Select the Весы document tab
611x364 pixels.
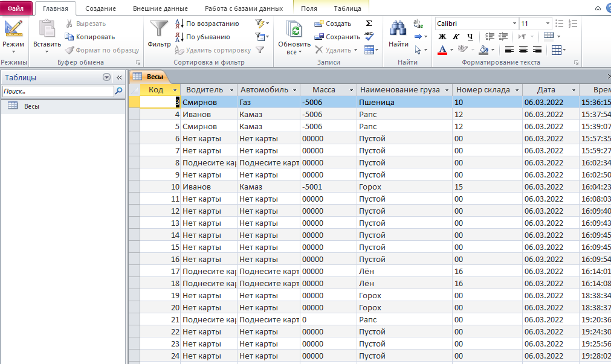click(149, 77)
